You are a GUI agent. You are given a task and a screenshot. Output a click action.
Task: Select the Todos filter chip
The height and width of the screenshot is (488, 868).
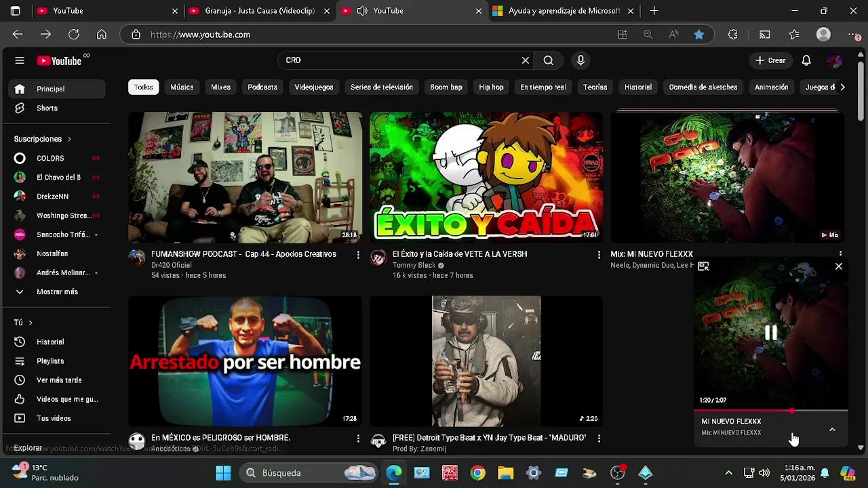(x=143, y=87)
